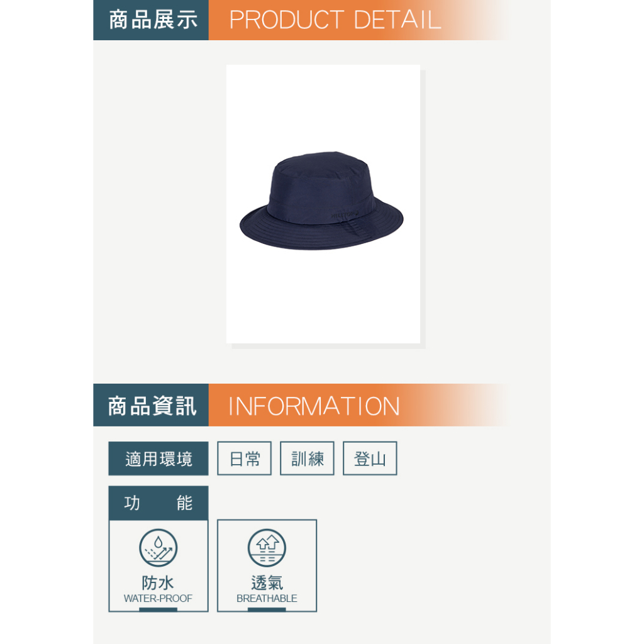Screen dimensions: 644x644
Task: Select the 訓練 environment tag
Action: (307, 458)
